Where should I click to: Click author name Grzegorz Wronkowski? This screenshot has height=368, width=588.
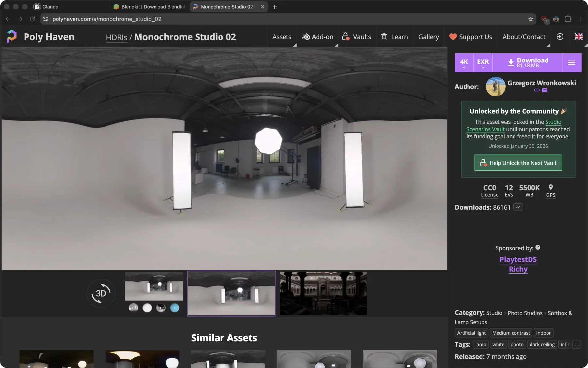click(x=541, y=83)
